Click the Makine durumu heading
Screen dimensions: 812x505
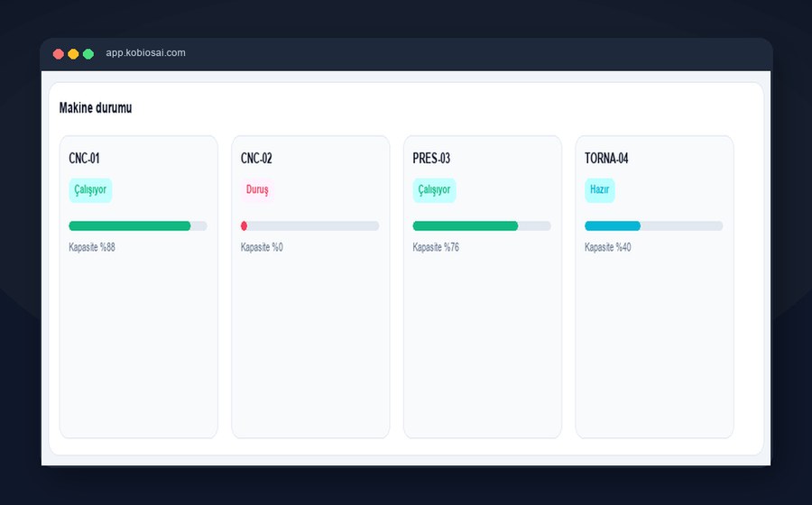point(96,107)
